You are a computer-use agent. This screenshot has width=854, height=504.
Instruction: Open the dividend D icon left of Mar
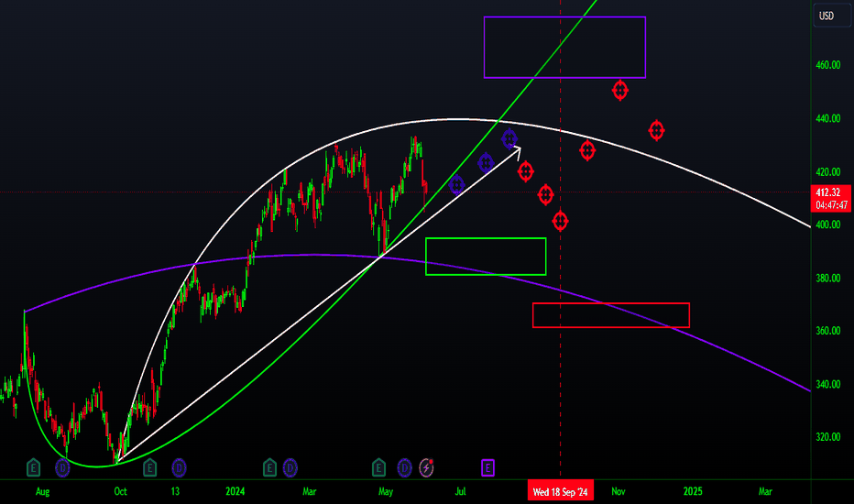coord(290,467)
